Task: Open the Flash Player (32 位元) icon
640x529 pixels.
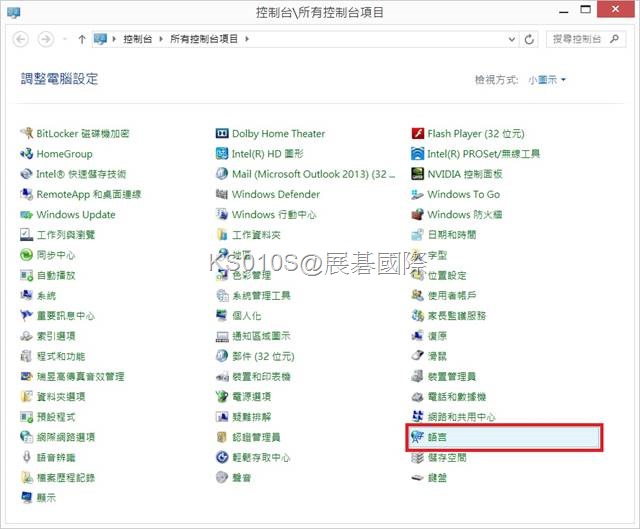Action: tap(418, 133)
